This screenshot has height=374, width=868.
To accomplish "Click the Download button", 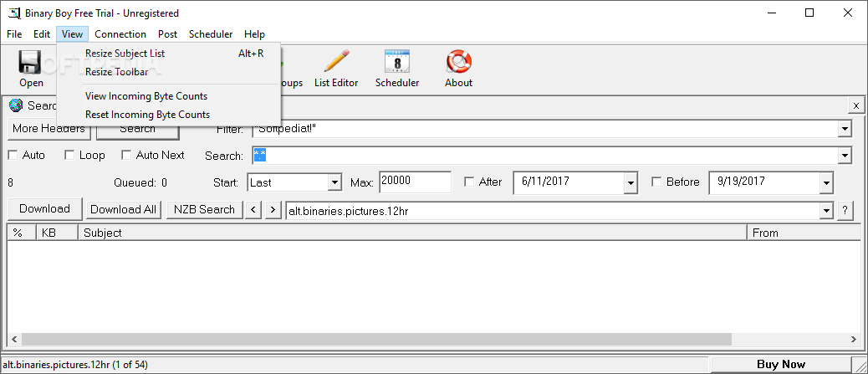I will point(45,209).
